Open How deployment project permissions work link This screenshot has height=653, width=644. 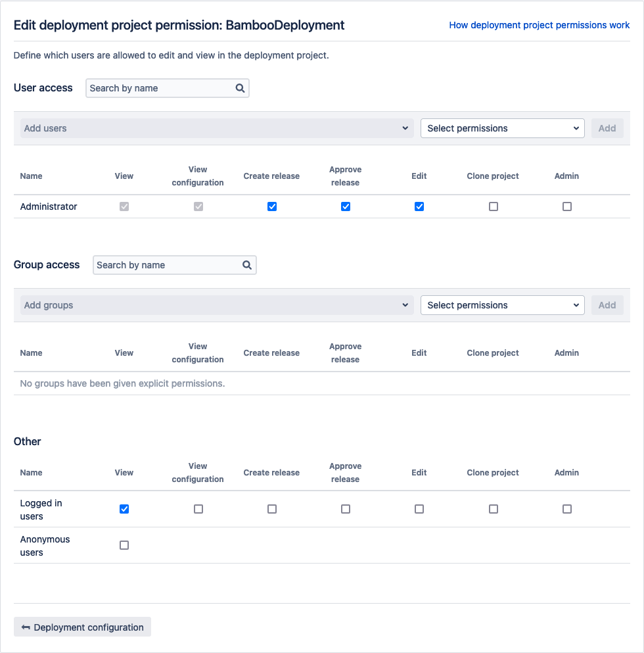pyautogui.click(x=539, y=25)
